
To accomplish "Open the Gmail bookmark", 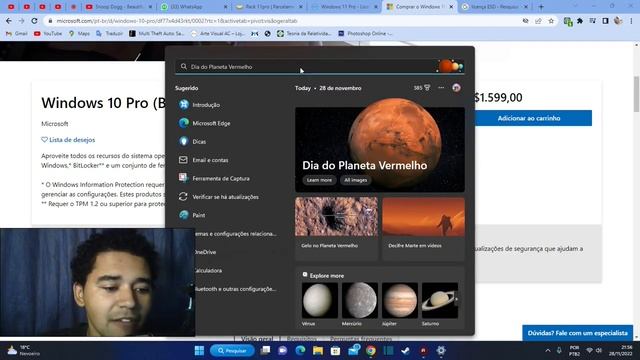I will [x=17, y=33].
